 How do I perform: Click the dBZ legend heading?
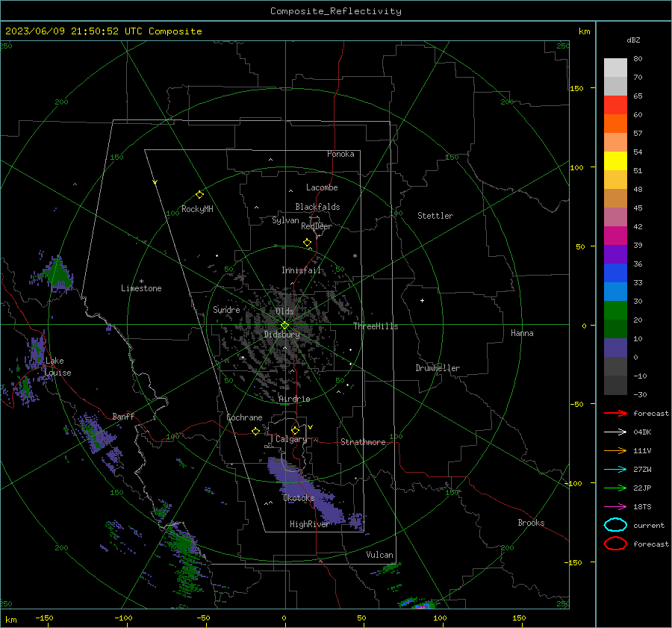click(633, 40)
